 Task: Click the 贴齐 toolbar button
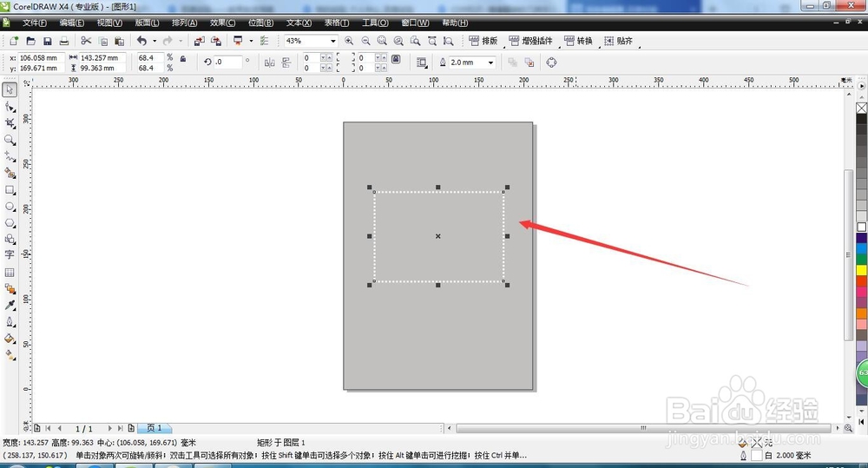pyautogui.click(x=618, y=41)
